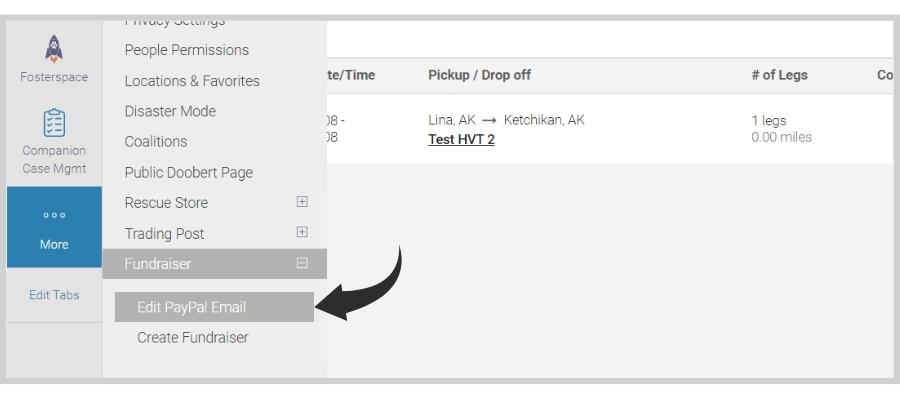
Task: Open the Fosterspace rocket icon
Action: pos(54,49)
